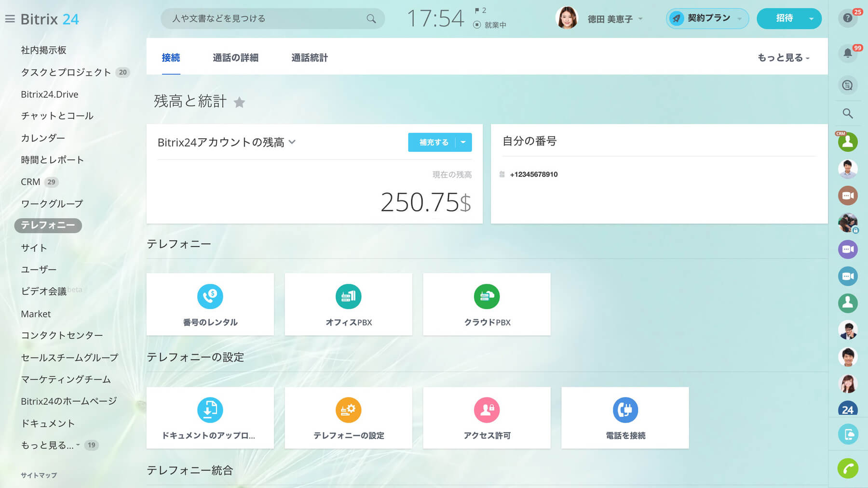Screen dimensions: 868x488
Task: Open the help question mark icon
Action: 847,18
